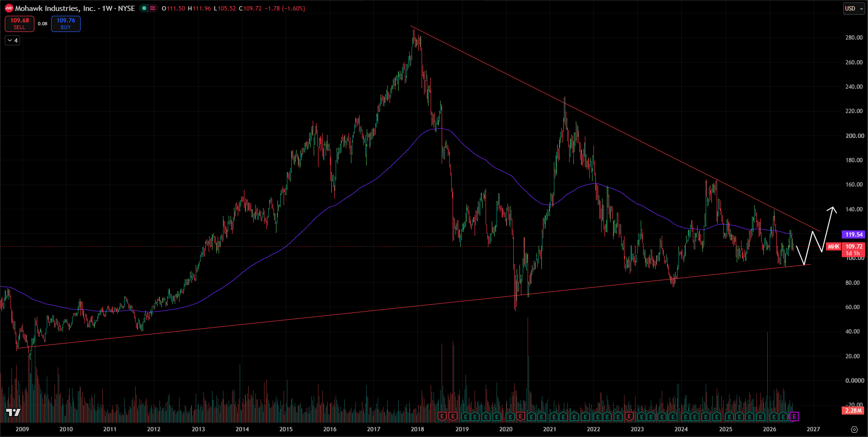Click the 2021 year label on time axis
Image resolution: width=868 pixels, height=437 pixels.
(x=550, y=429)
